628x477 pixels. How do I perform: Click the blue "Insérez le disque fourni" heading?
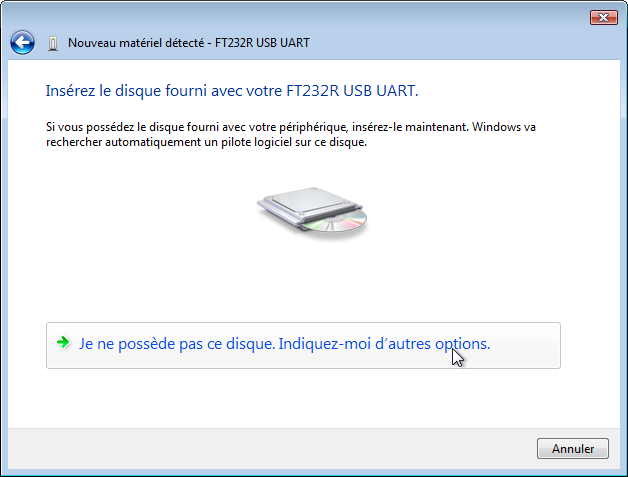point(232,91)
